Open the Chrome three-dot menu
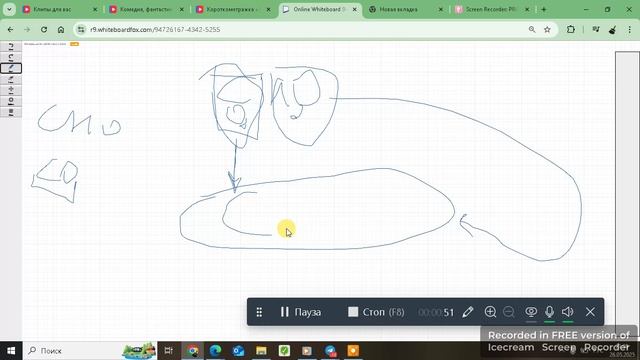Image resolution: width=640 pixels, height=360 pixels. pyautogui.click(x=629, y=29)
